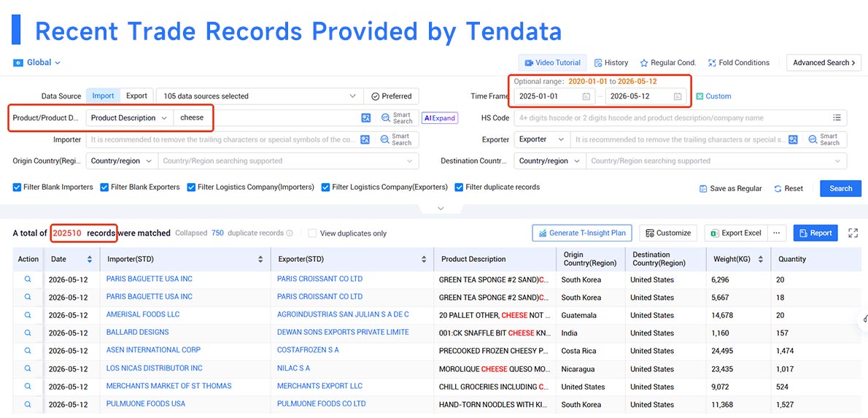The image size is (868, 418).
Task: Open the History panel
Action: pos(611,63)
